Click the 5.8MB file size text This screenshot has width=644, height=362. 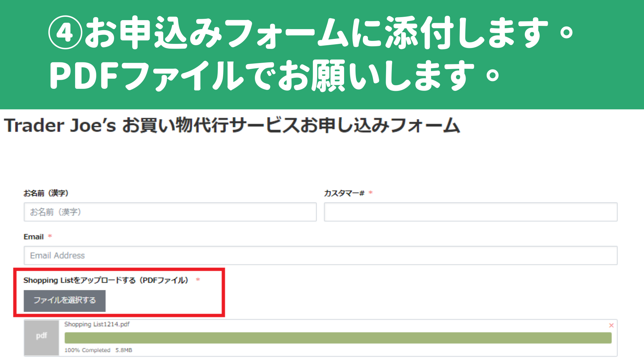pos(124,350)
